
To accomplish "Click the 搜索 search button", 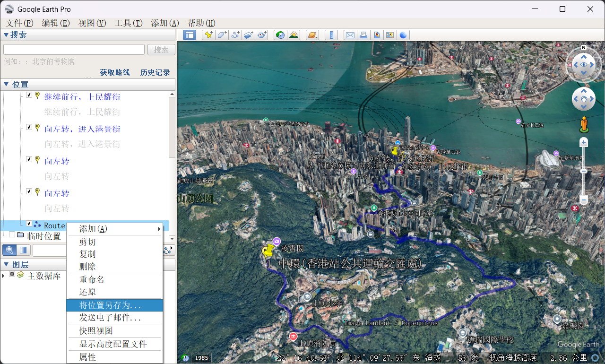I will pyautogui.click(x=161, y=50).
